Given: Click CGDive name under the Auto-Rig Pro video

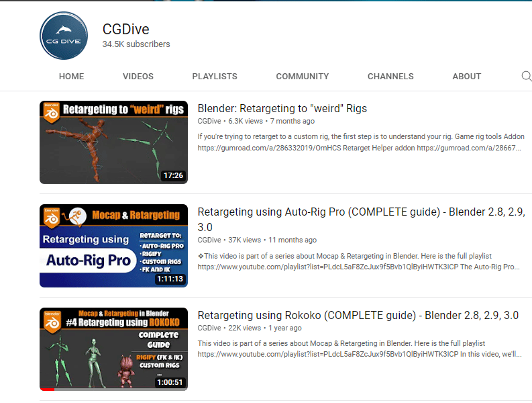Looking at the screenshot, I should pyautogui.click(x=209, y=240).
